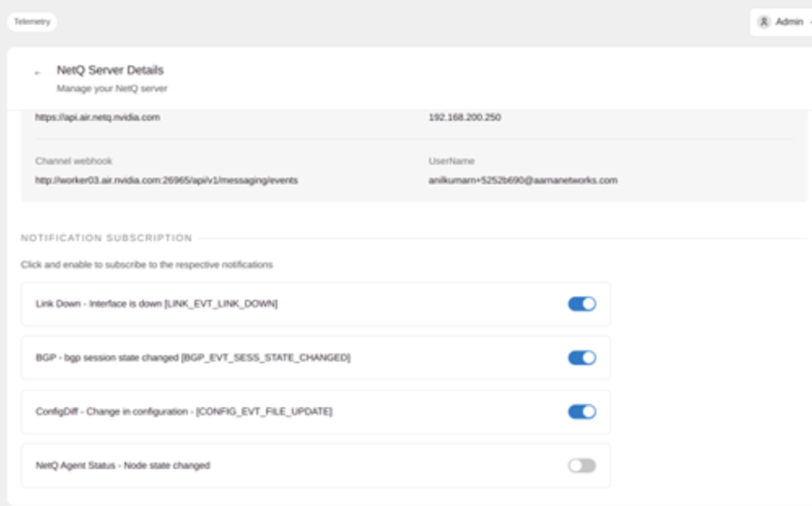Click the NetQ Server Details heading

(x=110, y=70)
